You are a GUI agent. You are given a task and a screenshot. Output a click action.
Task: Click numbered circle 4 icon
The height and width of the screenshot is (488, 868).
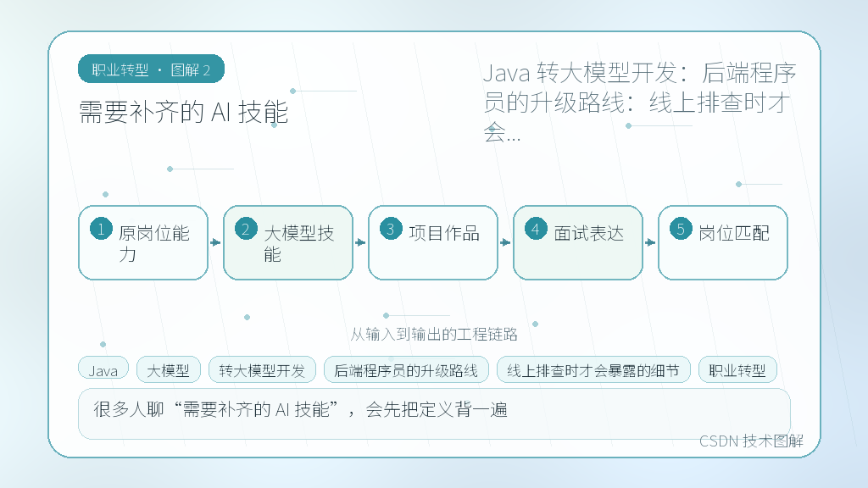pyautogui.click(x=536, y=229)
